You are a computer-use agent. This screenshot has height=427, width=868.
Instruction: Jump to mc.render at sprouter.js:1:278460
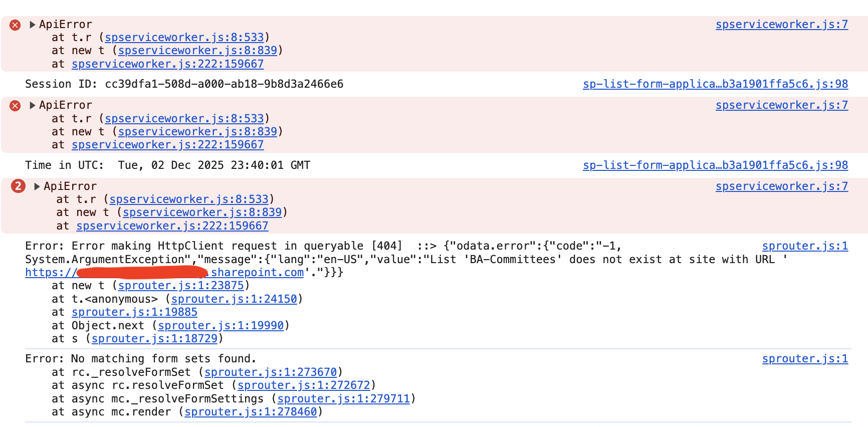click(x=251, y=412)
